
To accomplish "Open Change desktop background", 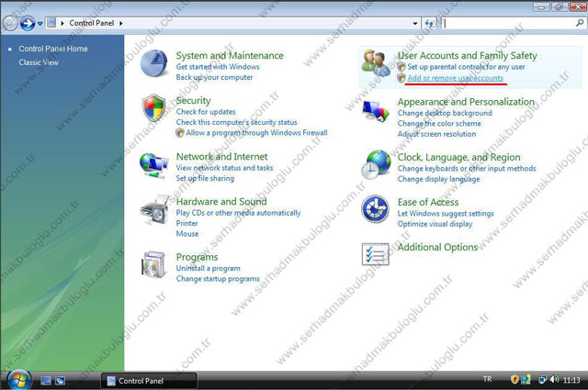I will pyautogui.click(x=445, y=113).
